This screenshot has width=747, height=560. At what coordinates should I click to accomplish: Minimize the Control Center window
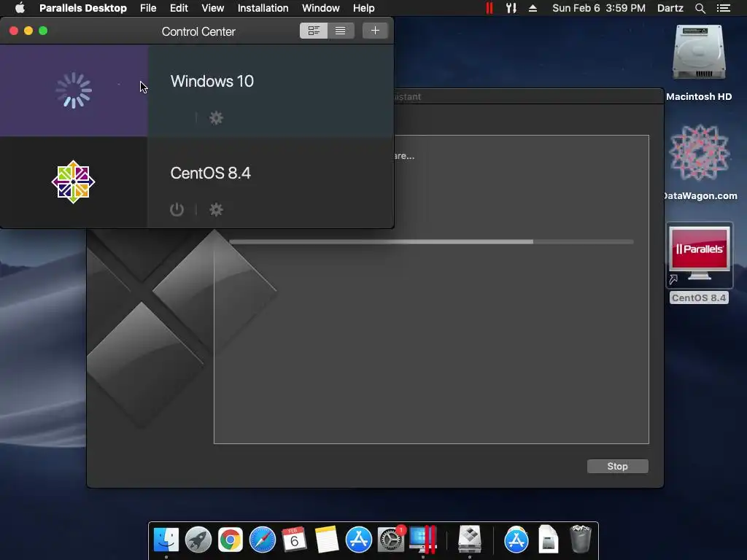[x=28, y=31]
